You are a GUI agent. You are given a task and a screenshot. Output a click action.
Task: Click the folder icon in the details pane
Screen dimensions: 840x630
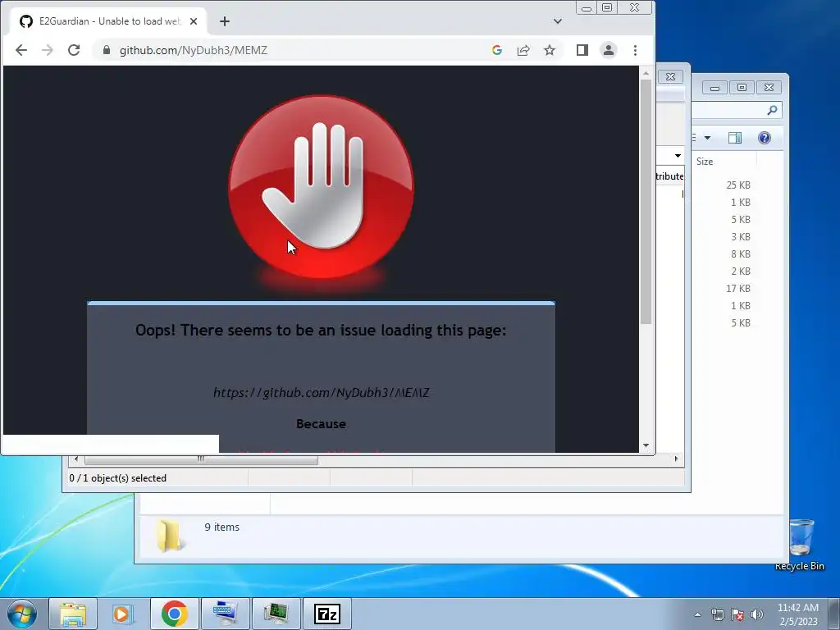tap(170, 535)
